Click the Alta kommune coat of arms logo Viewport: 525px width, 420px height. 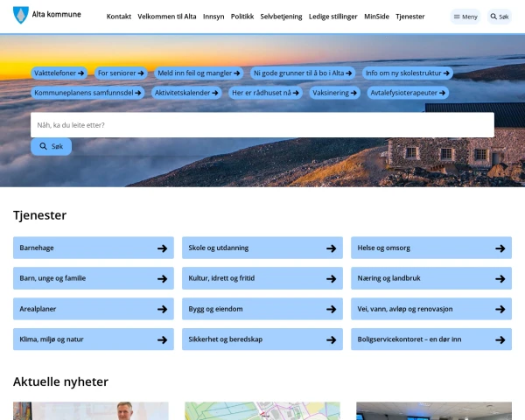click(21, 17)
